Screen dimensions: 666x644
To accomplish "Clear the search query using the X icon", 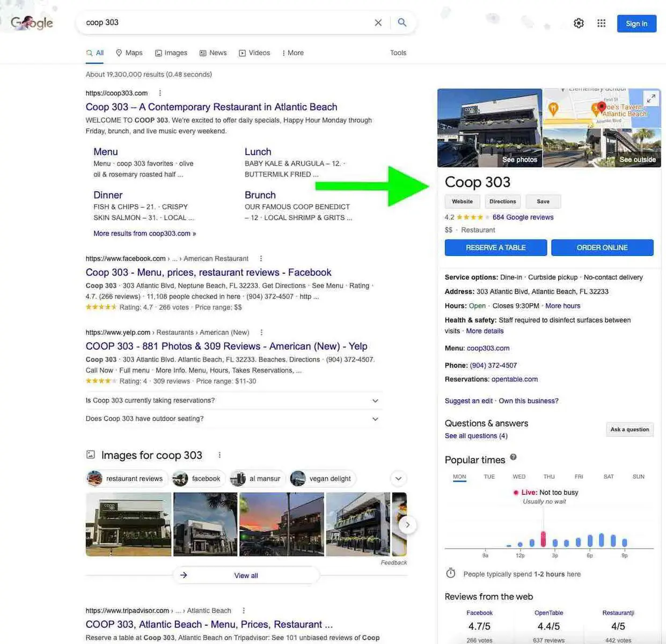I will coord(378,23).
